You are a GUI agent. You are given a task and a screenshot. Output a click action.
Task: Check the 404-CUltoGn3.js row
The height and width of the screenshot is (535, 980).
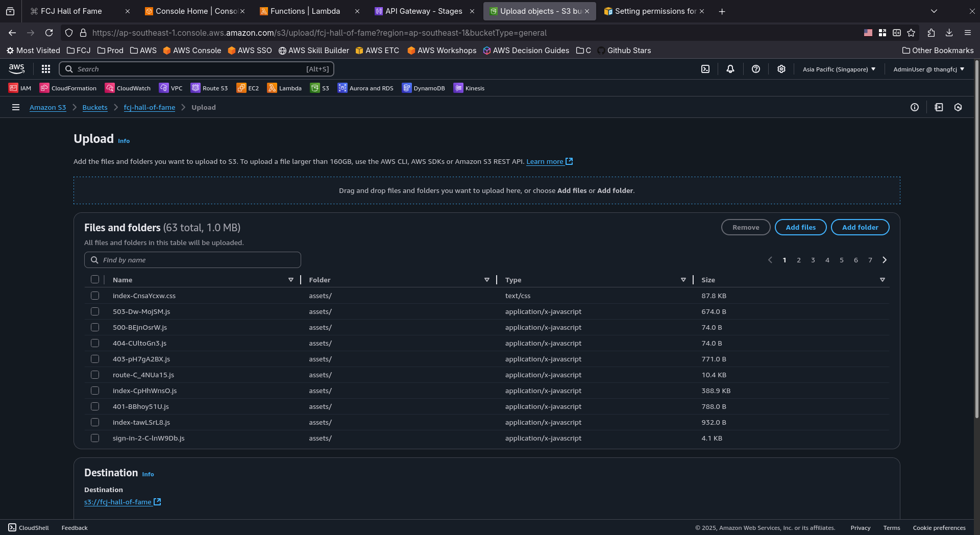pos(95,343)
